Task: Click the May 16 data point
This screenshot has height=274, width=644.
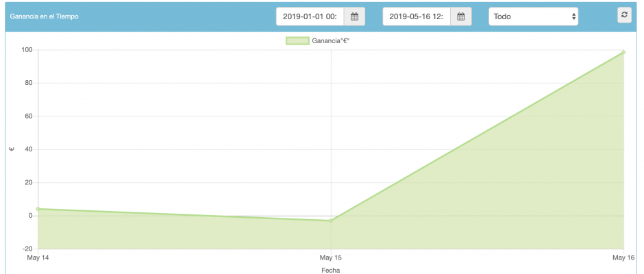Action: point(623,52)
